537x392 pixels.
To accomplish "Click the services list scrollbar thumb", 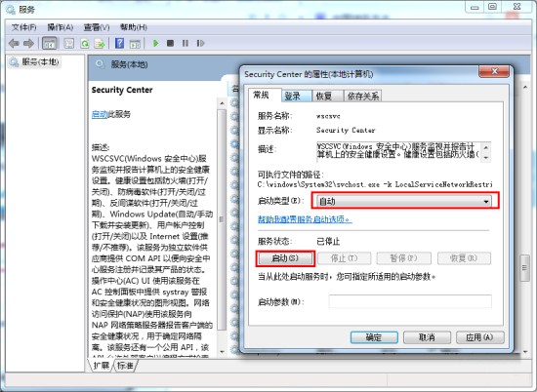I will 524,268.
